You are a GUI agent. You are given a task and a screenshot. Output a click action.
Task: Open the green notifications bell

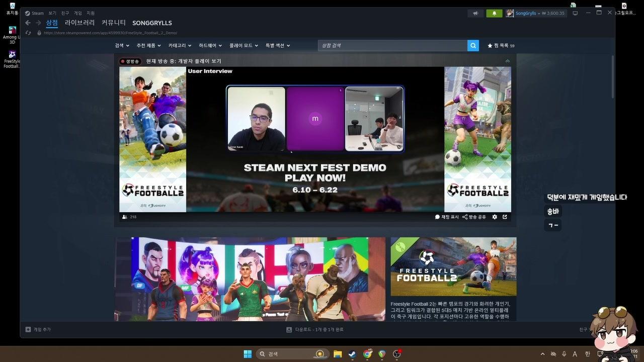[494, 13]
